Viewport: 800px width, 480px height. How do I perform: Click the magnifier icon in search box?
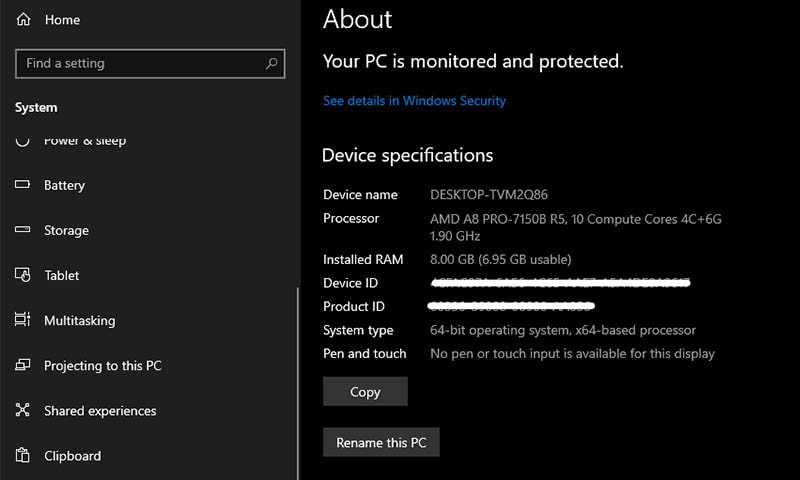(x=271, y=63)
